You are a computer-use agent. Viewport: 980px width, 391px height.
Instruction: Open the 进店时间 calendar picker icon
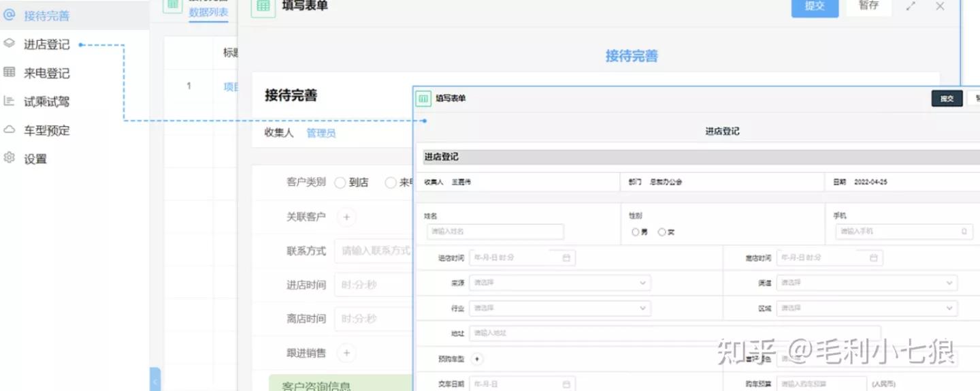(x=566, y=257)
